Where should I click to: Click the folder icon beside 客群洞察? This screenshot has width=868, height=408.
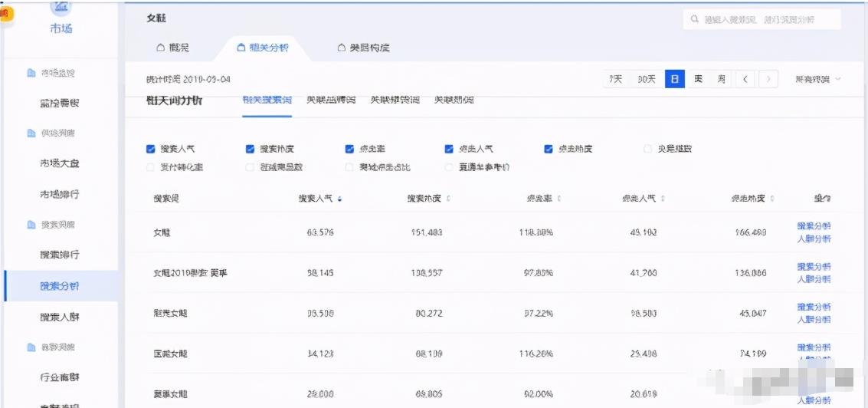(31, 347)
